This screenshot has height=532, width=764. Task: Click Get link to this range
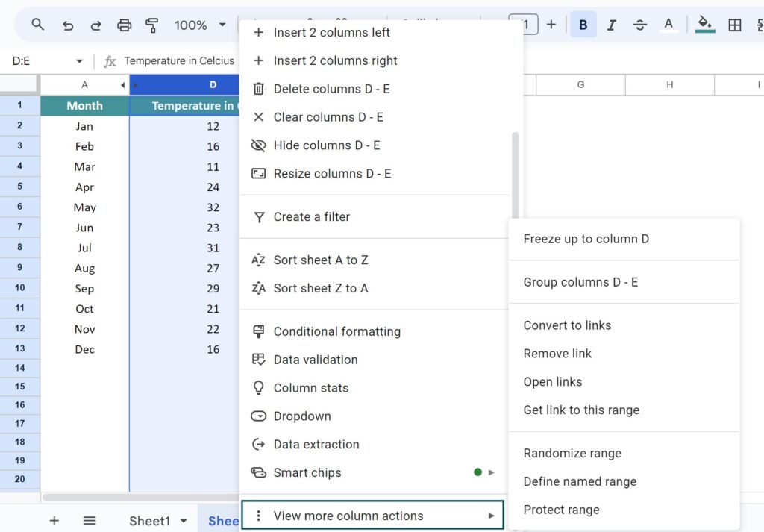[x=580, y=410]
